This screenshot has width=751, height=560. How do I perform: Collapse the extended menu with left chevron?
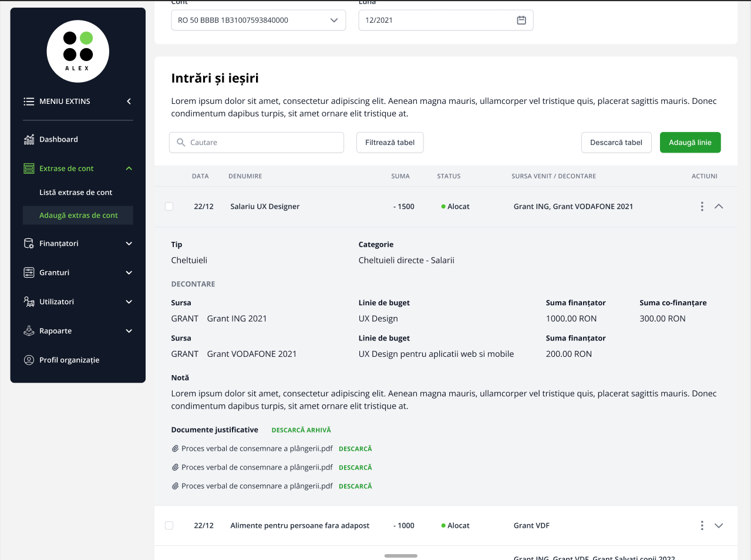click(x=129, y=102)
